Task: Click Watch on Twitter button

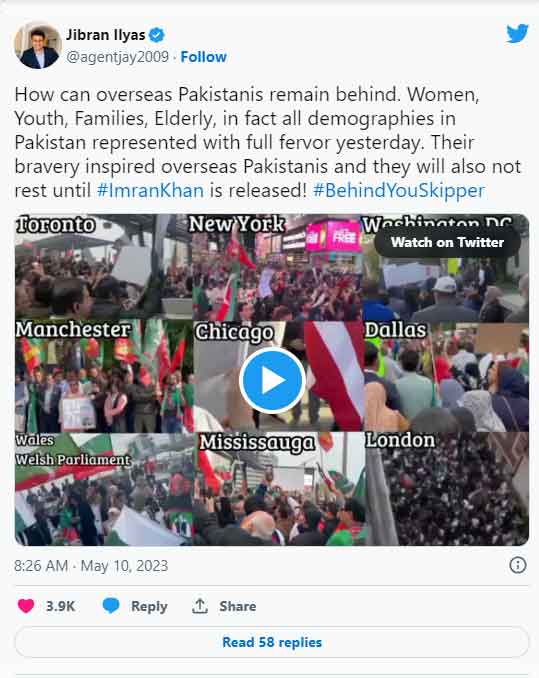Action: coord(447,242)
